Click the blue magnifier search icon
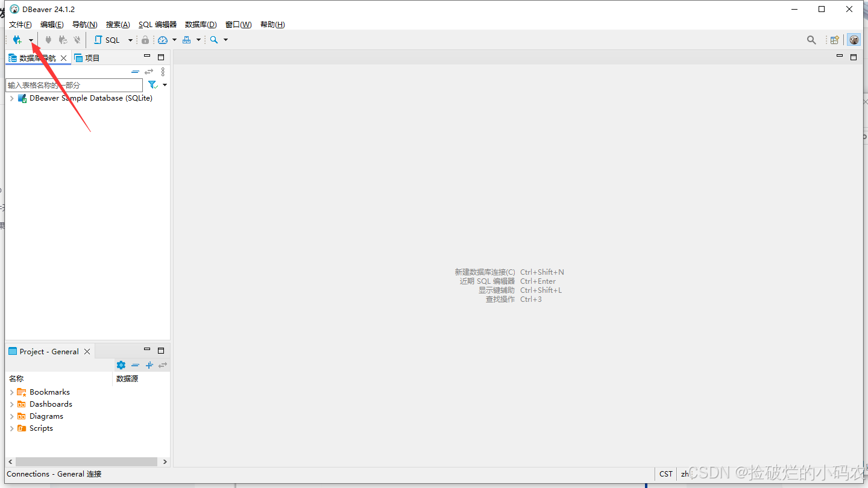Viewport: 868px width, 488px height. [x=214, y=40]
